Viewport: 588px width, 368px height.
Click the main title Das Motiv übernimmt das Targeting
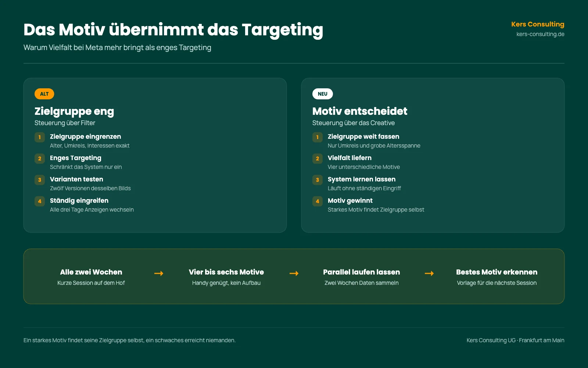[173, 30]
